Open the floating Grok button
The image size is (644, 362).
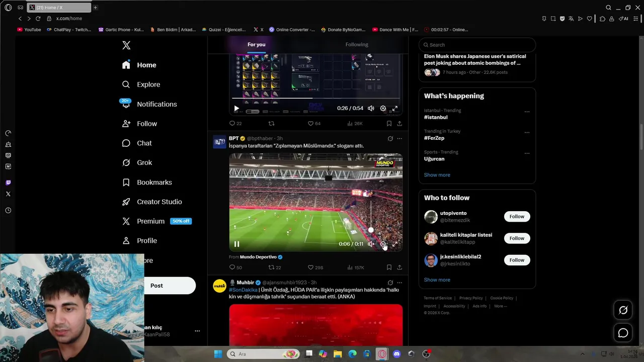(x=623, y=310)
